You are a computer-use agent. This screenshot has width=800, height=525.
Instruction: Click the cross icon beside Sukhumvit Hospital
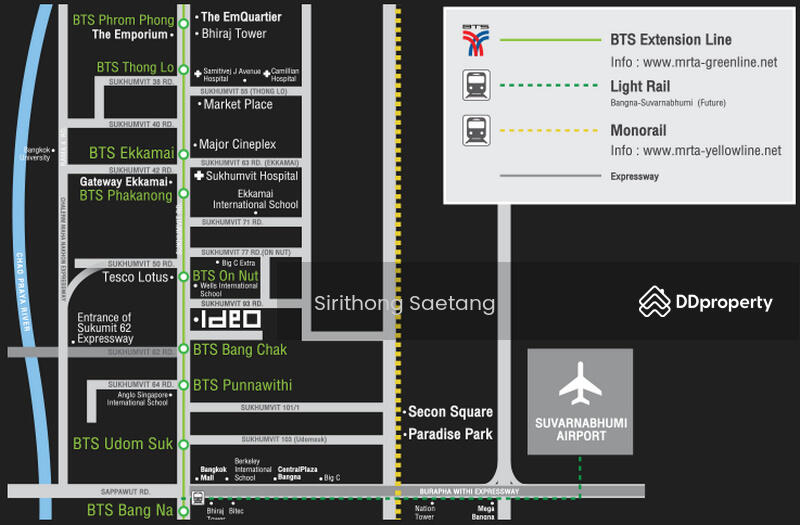coord(199,176)
